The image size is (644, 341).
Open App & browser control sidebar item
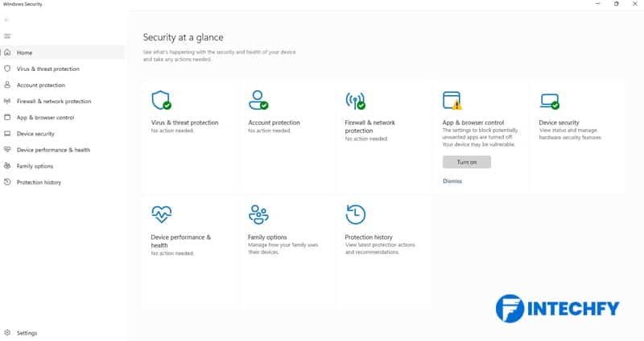(63, 117)
